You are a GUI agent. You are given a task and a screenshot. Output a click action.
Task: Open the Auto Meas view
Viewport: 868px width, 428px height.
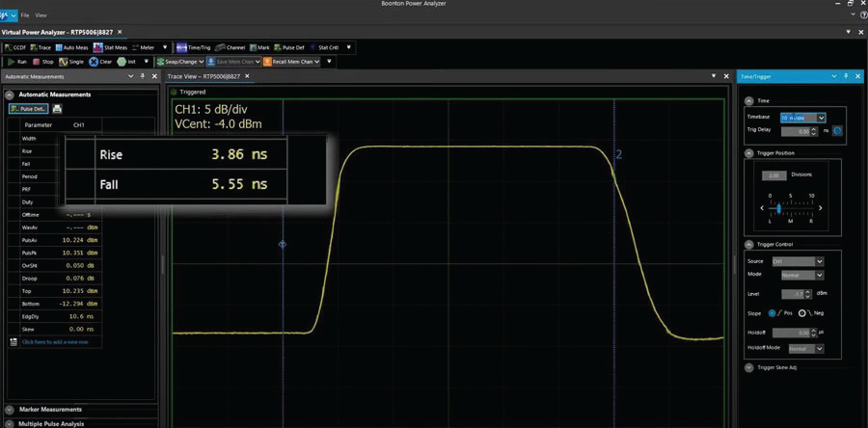[x=77, y=46]
